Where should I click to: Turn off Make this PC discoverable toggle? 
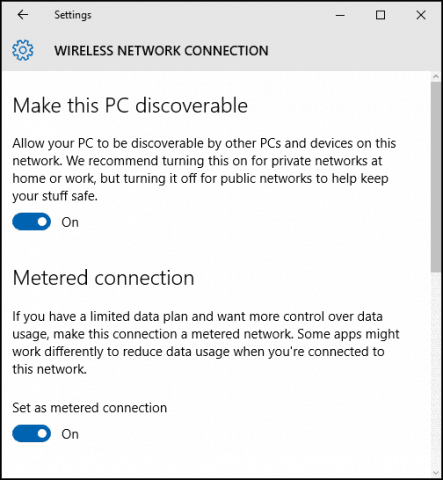coord(32,222)
